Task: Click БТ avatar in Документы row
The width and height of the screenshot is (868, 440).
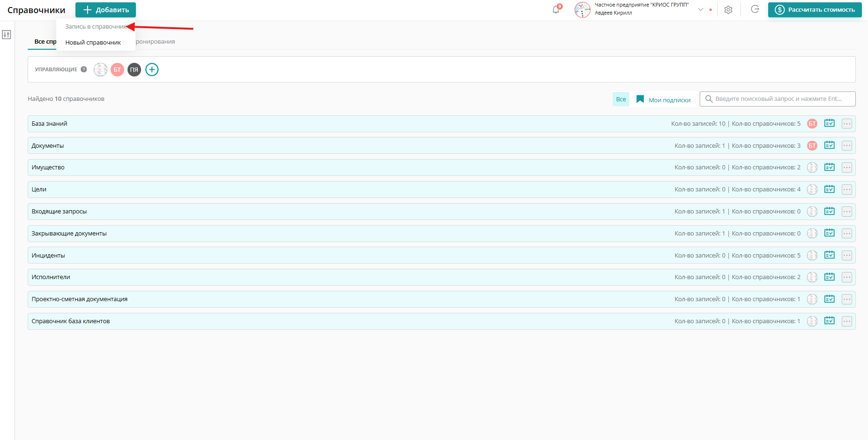Action: [x=812, y=146]
